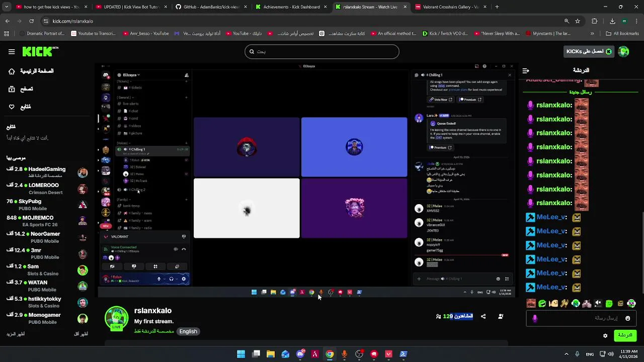This screenshot has height=362, width=644.
Task: Open Kick / Twitch VOD bookmark
Action: (445, 34)
